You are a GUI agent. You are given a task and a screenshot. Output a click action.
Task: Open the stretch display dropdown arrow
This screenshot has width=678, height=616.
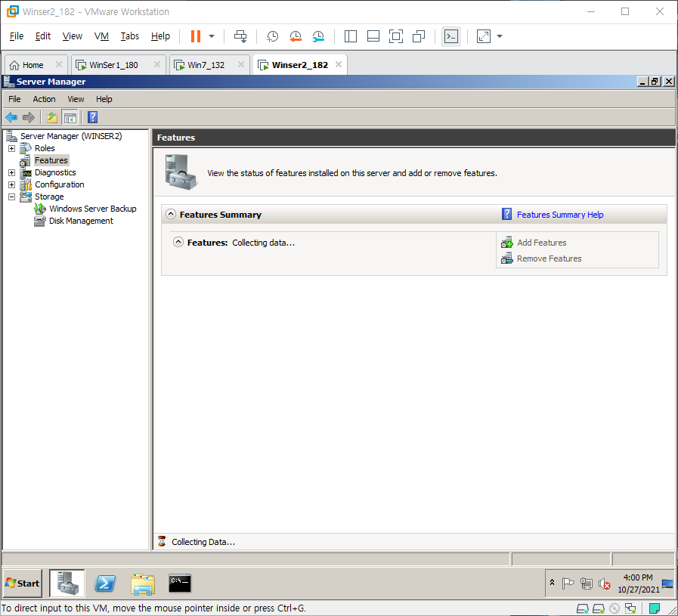tap(500, 36)
